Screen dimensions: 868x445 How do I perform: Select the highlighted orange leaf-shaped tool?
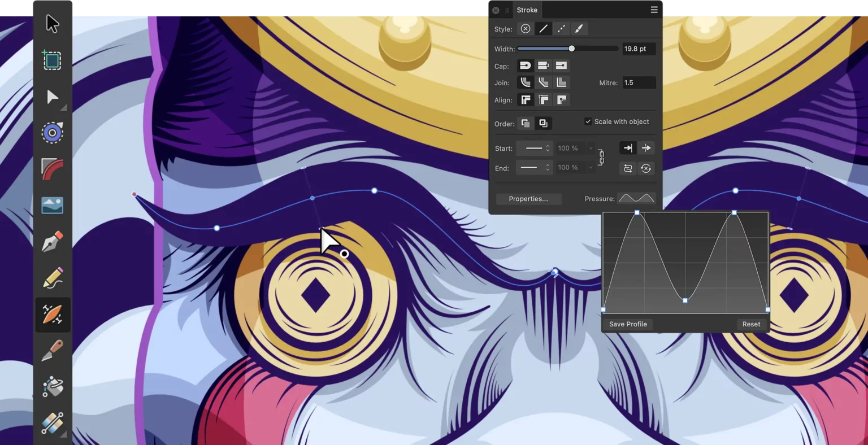[53, 315]
